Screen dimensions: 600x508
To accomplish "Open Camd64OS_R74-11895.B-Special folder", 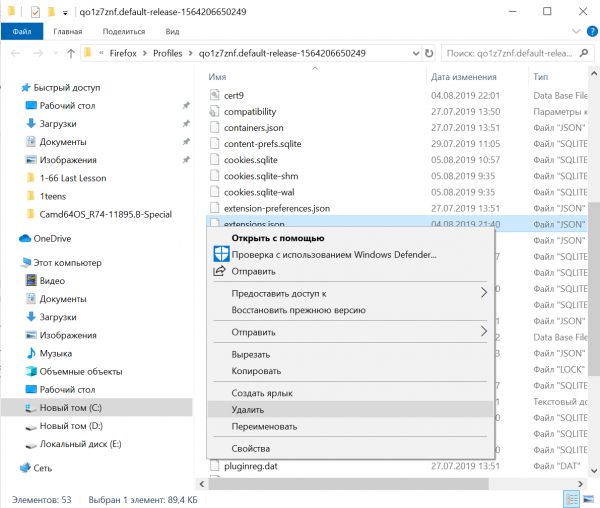I will pos(105,214).
